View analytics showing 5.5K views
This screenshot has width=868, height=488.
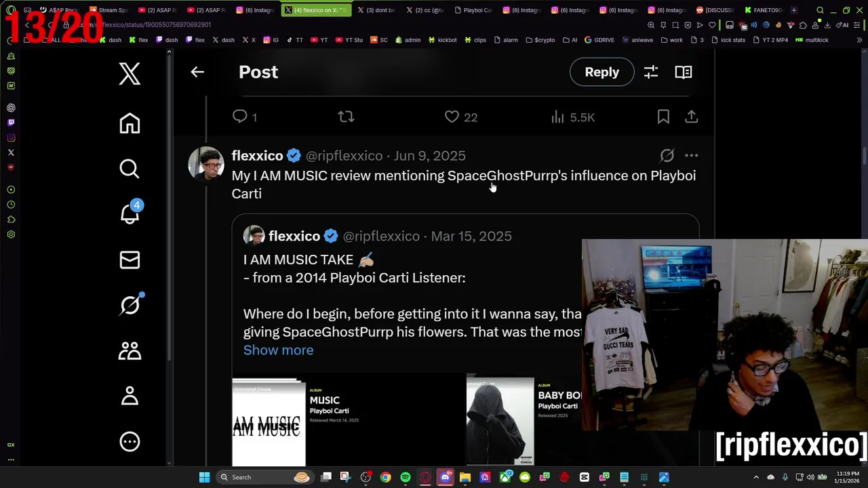click(573, 117)
